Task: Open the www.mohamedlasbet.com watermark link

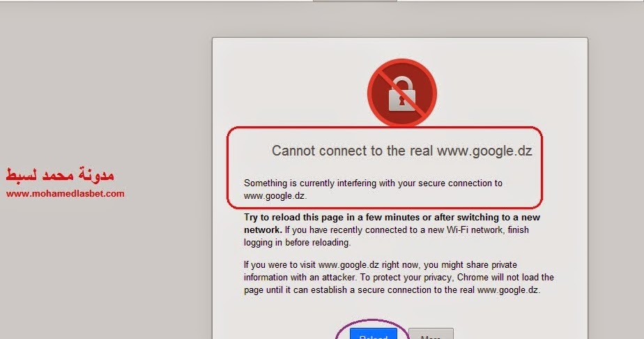Action: (66, 193)
